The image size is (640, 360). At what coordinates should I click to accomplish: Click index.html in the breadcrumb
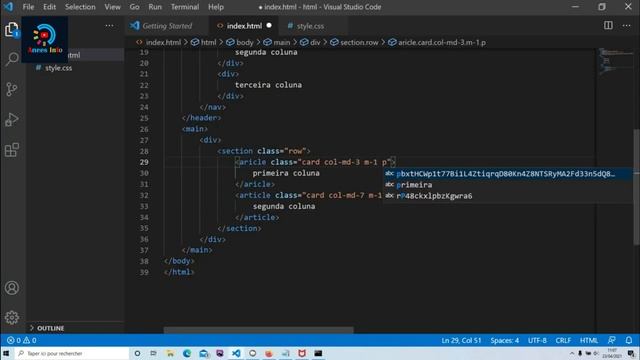[x=163, y=42]
